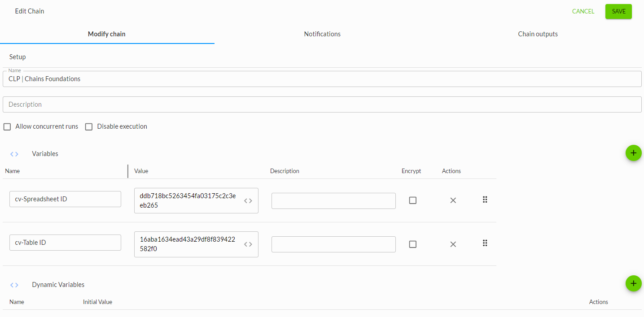Expand the Dynamic Variables code toggle
Image resolution: width=644 pixels, height=317 pixels.
(x=14, y=285)
